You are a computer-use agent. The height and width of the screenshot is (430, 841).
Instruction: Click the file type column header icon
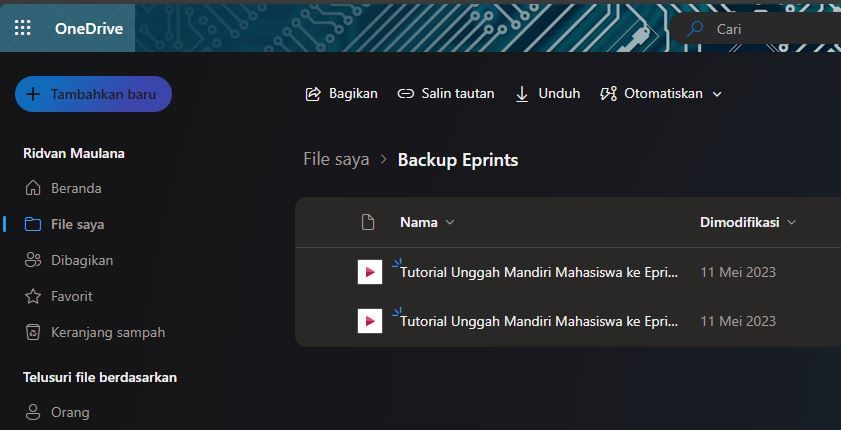pyautogui.click(x=368, y=222)
